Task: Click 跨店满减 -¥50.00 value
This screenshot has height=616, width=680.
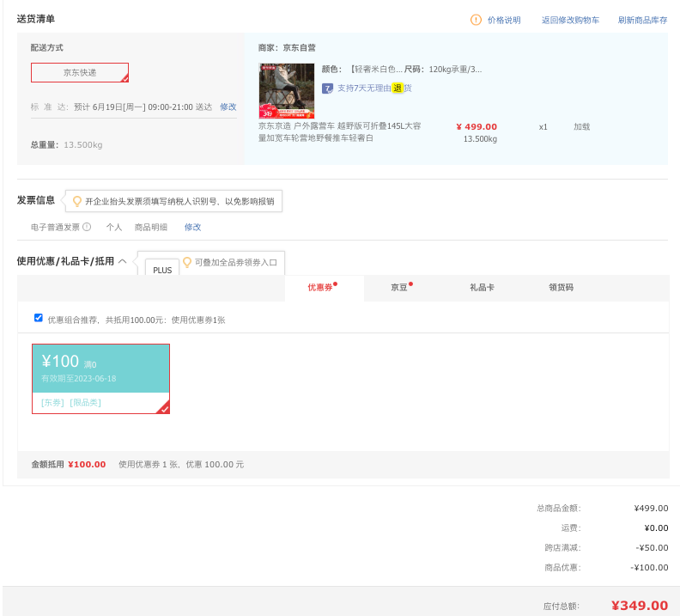Action: coord(652,548)
